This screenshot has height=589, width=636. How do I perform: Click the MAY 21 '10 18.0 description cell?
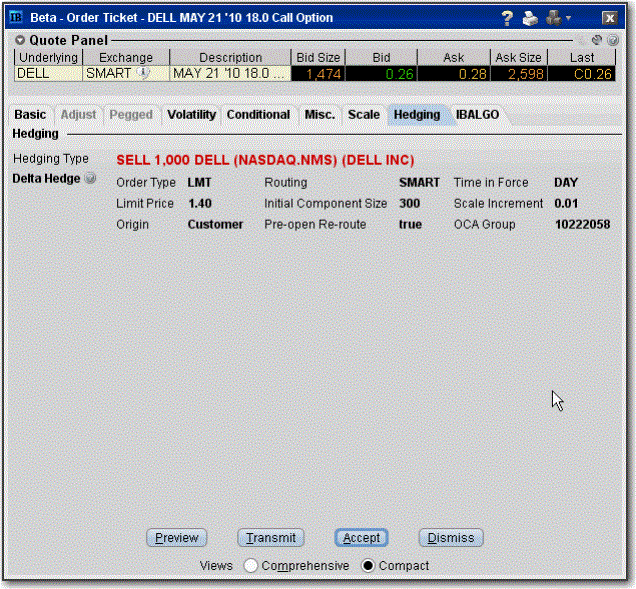pyautogui.click(x=230, y=74)
